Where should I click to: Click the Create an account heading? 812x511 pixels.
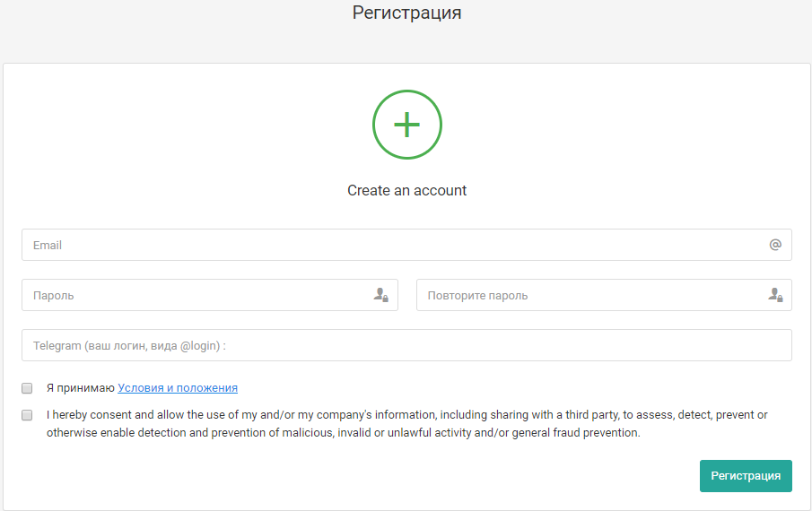406,190
